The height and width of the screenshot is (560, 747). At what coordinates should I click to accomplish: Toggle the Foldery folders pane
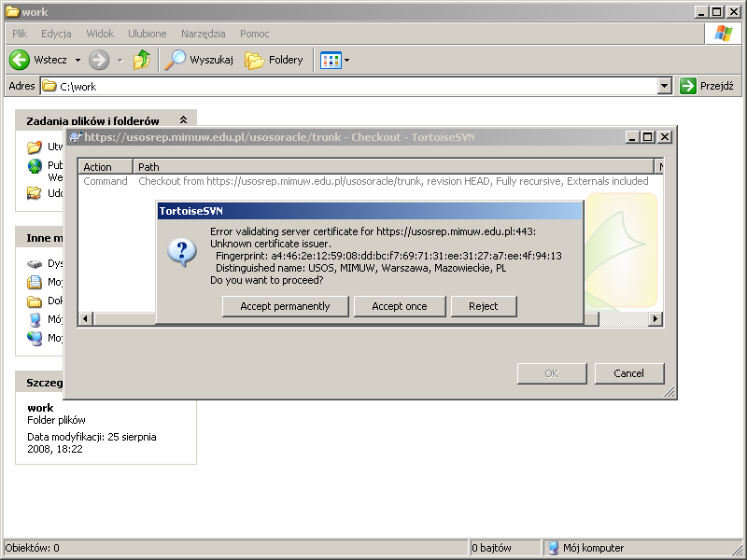tap(274, 60)
